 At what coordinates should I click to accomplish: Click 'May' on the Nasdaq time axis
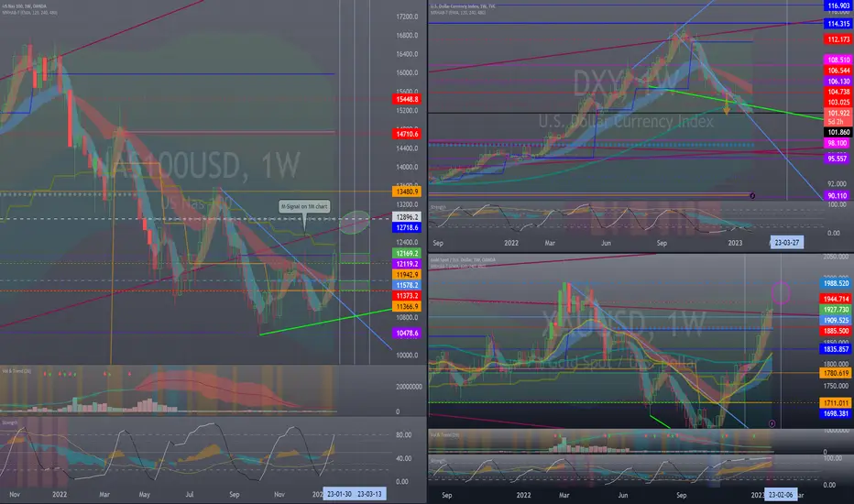[x=145, y=495]
